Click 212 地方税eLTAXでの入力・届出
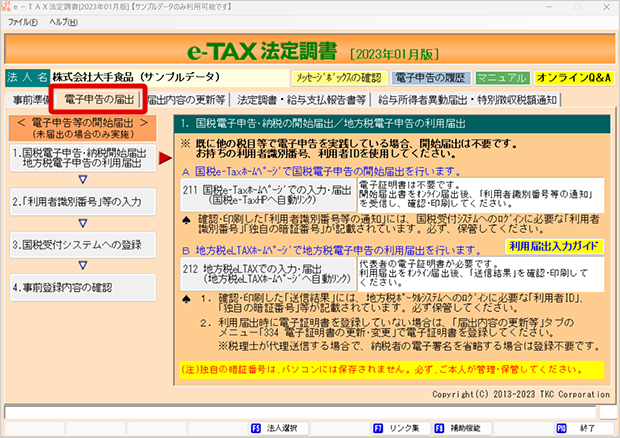This screenshot has height=438, width=620. tap(268, 274)
